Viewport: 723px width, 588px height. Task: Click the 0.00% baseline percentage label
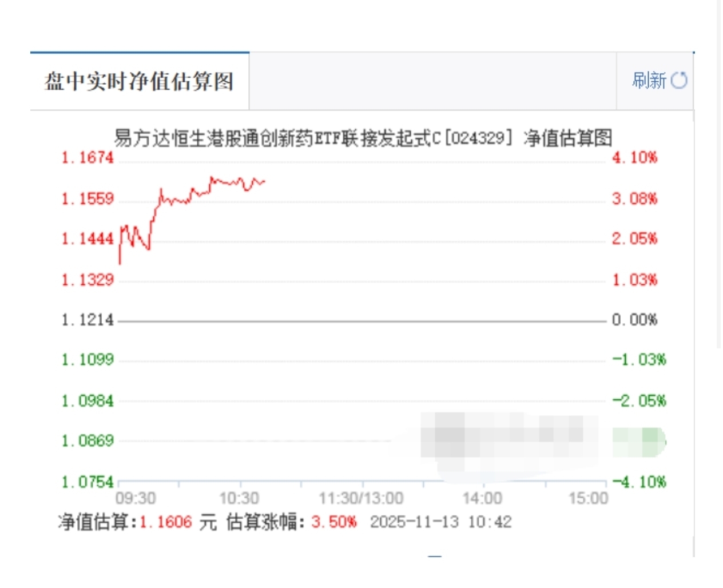click(634, 320)
